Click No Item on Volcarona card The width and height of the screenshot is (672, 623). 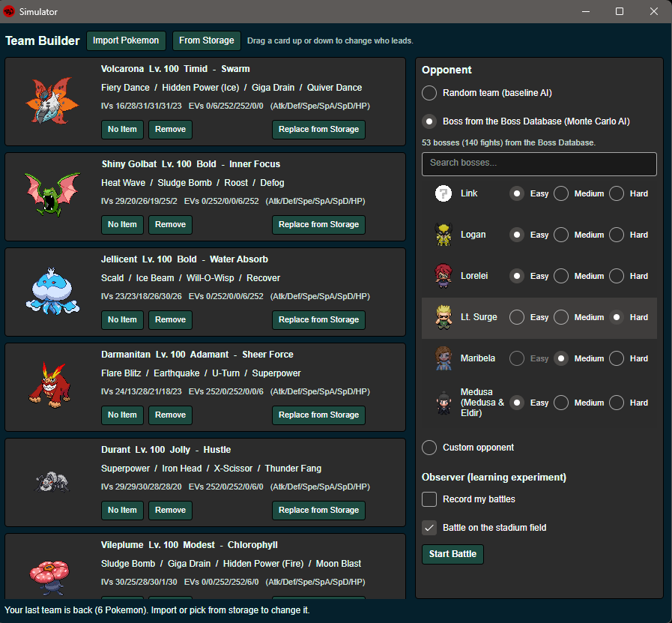[122, 130]
